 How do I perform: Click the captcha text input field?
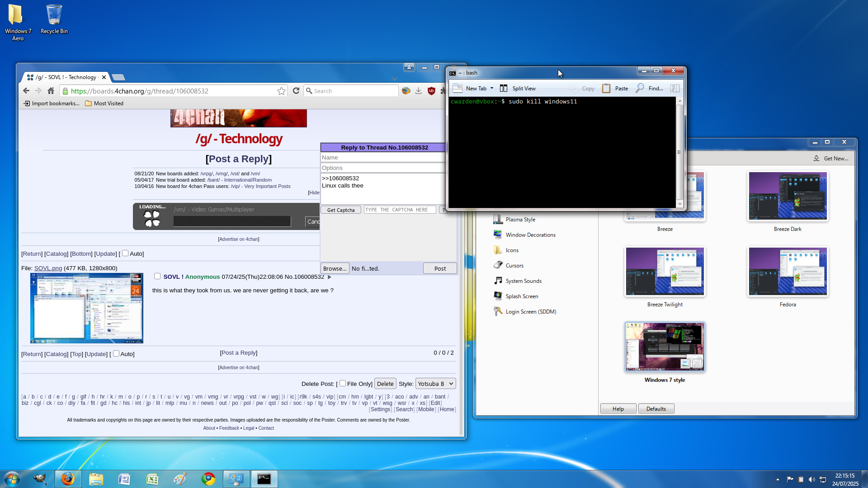[x=400, y=210]
